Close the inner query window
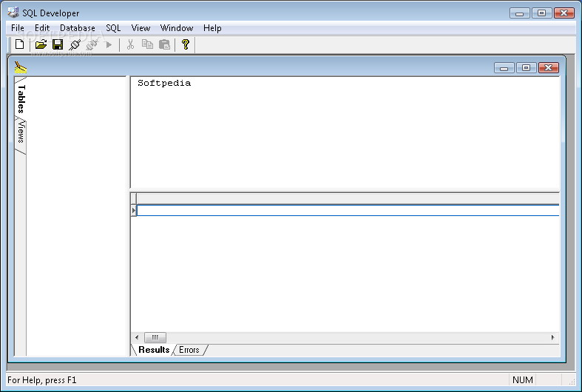 point(549,67)
